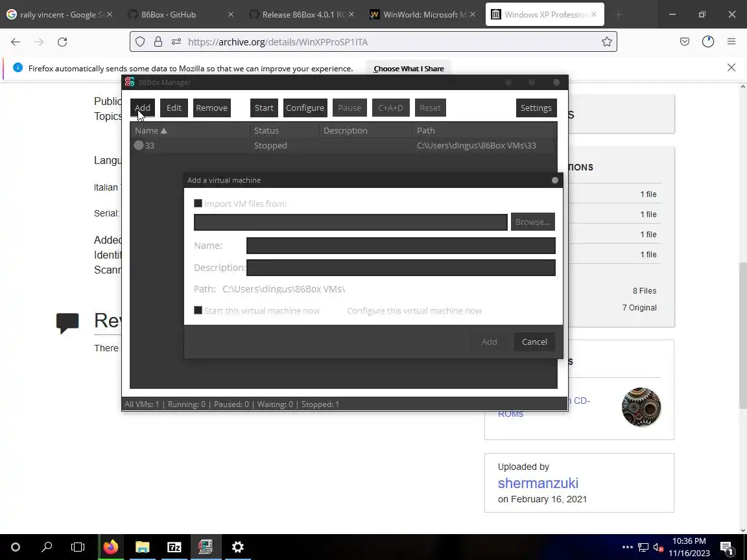Save the page to Pocket
Viewport: 747px width, 560px height.
[685, 42]
